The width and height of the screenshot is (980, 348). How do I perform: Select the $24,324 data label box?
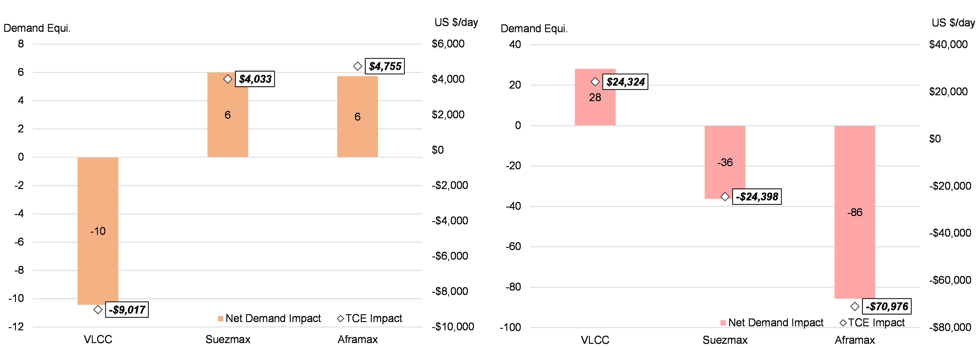pyautogui.click(x=625, y=82)
